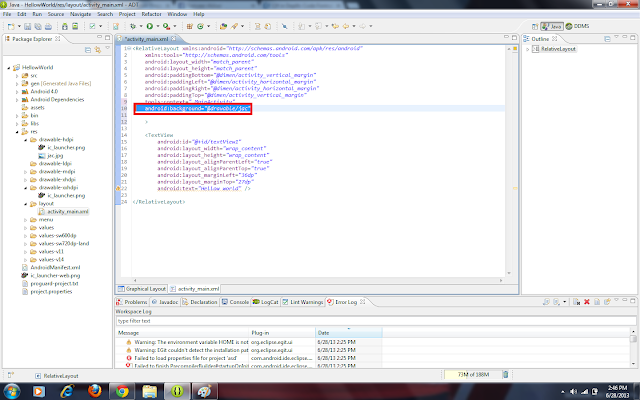Image resolution: width=640 pixels, height=400 pixels.
Task: Click Save icon in main toolbar
Action: [27, 26]
